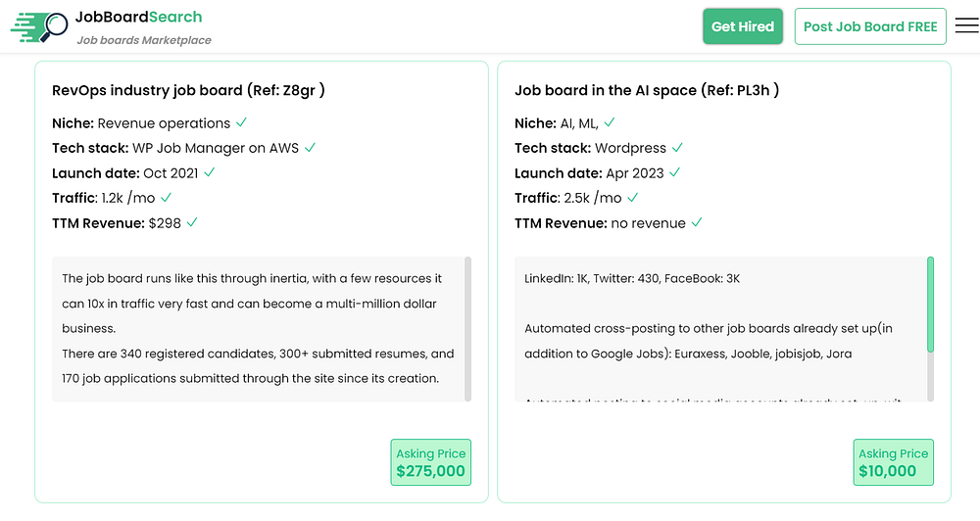Click the checkmark next to Revenue operations niche
The height and width of the screenshot is (521, 980).
pos(241,122)
